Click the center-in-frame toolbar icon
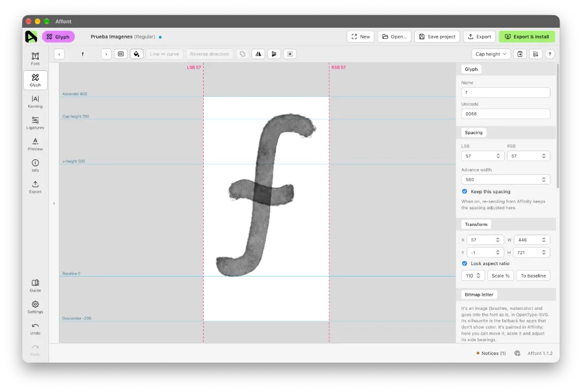Screen dimensions: 582x392 click(290, 54)
